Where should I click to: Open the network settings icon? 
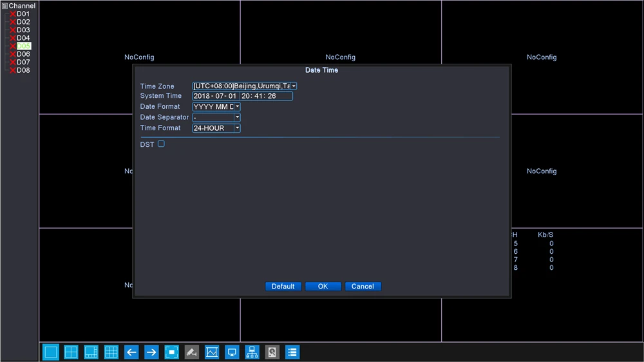[252, 352]
